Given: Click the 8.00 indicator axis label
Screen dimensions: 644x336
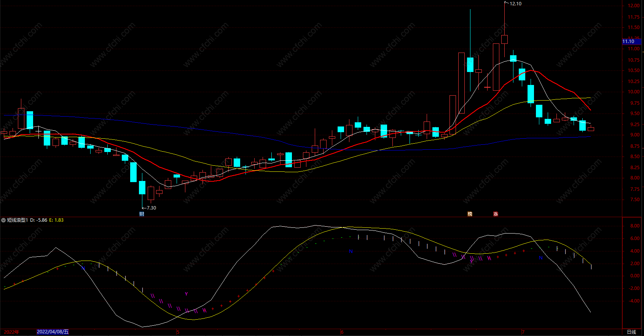Looking at the screenshot, I should coord(634,226).
